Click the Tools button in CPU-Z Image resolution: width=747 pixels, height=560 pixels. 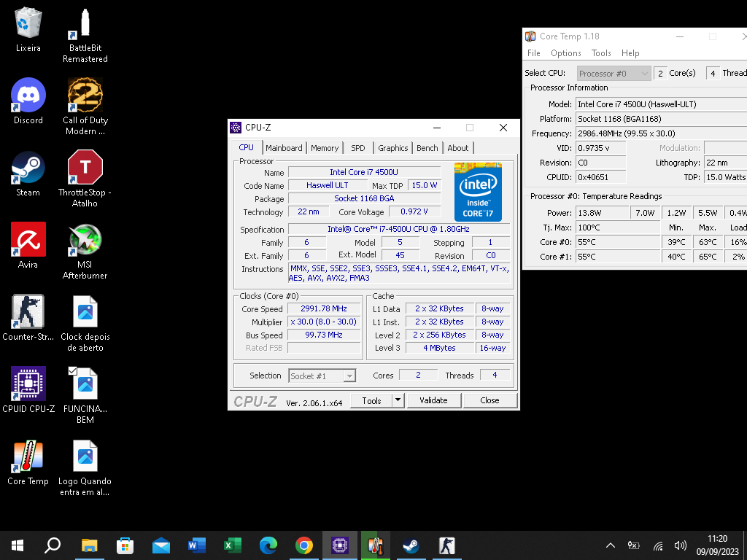[371, 400]
